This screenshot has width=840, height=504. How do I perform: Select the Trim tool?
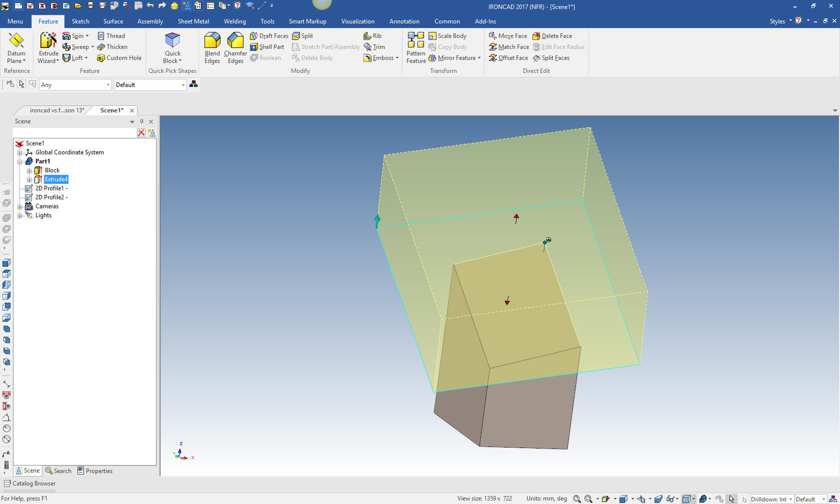374,47
